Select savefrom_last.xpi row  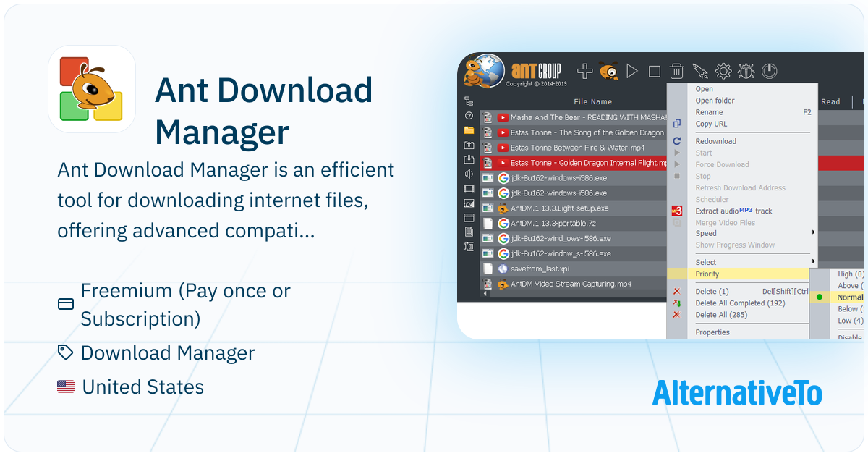(573, 269)
